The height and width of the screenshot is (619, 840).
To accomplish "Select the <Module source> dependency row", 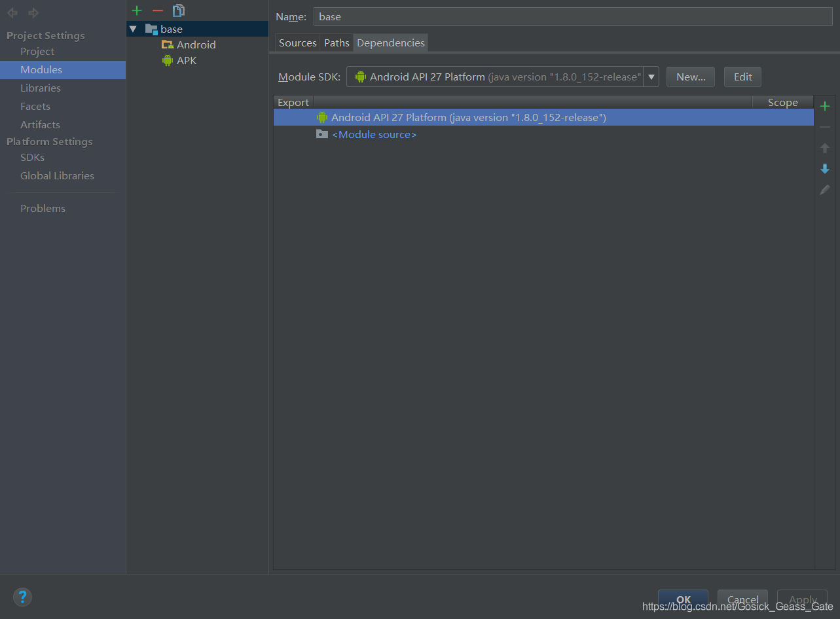I will coord(543,134).
